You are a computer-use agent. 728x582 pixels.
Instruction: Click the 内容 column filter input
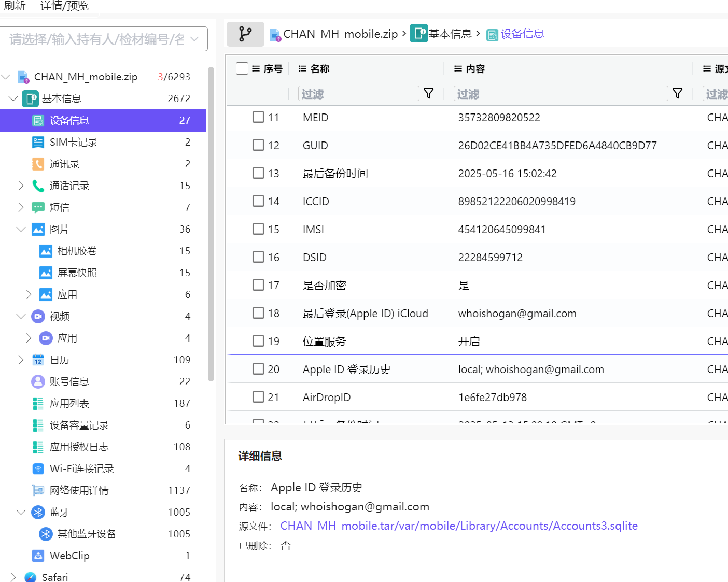(x=561, y=93)
